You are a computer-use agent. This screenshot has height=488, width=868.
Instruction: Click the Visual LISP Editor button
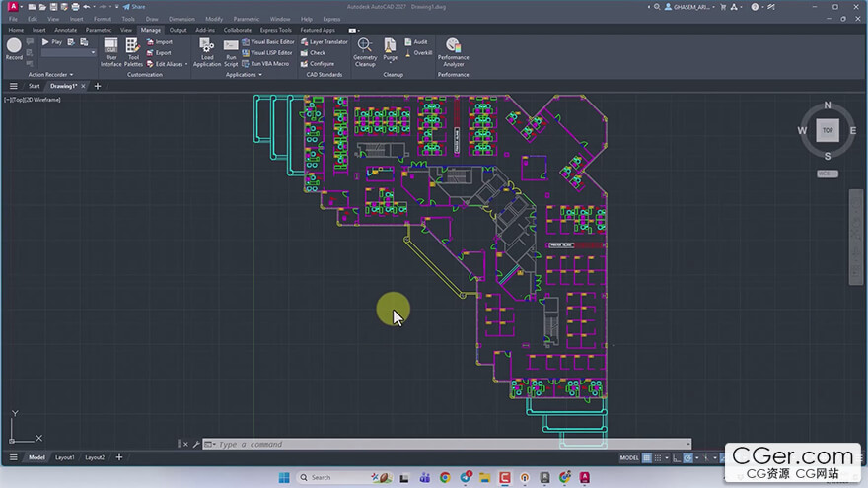[271, 53]
